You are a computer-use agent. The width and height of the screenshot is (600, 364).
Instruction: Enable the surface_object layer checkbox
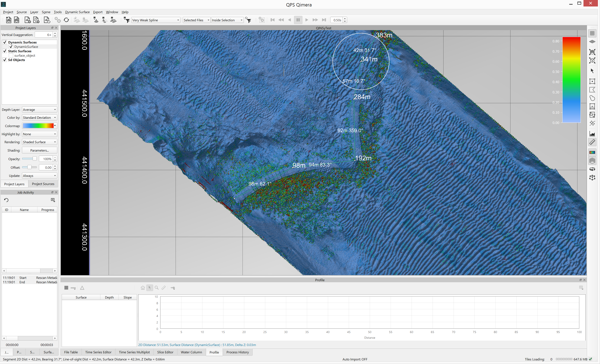[x=11, y=55]
